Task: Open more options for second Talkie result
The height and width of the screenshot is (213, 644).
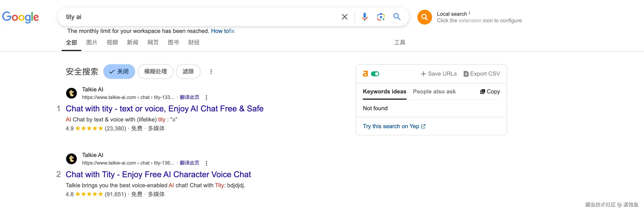Action: click(206, 163)
